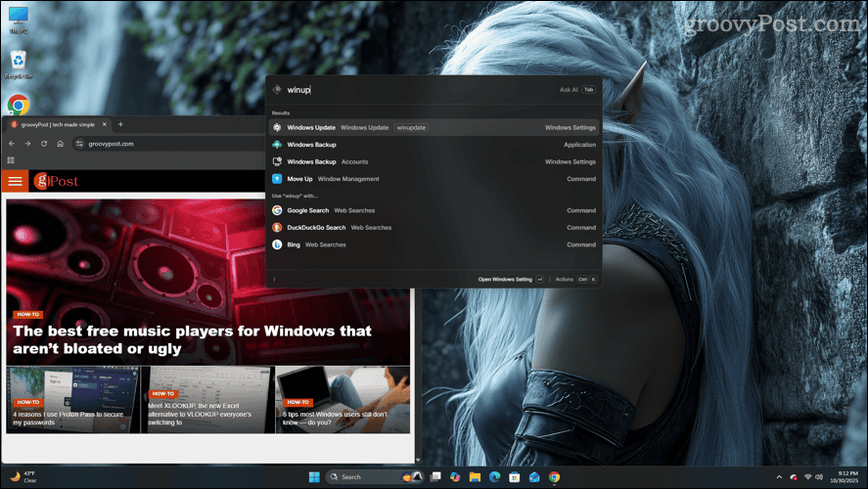
Task: Click the launcher icon beside search field
Action: (277, 90)
